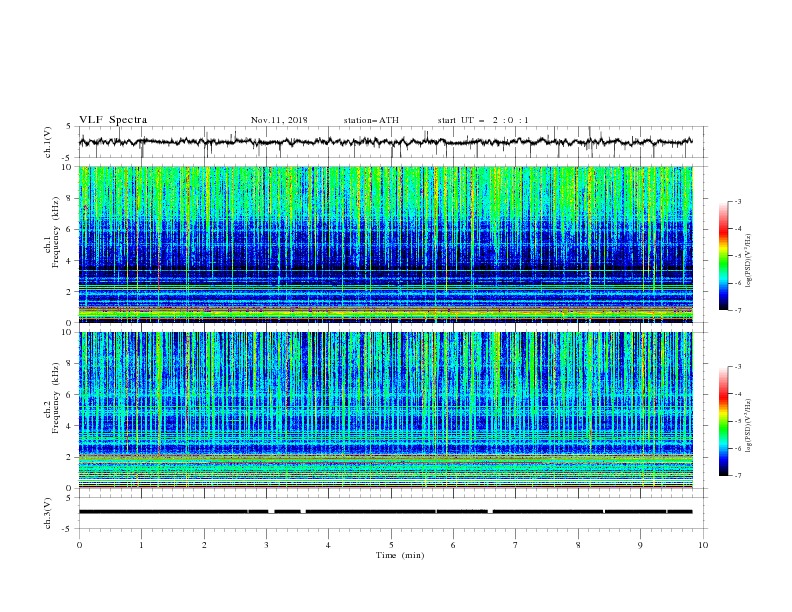792x612 pixels.
Task: Click the "station=ATH" header label
Action: tap(371, 120)
